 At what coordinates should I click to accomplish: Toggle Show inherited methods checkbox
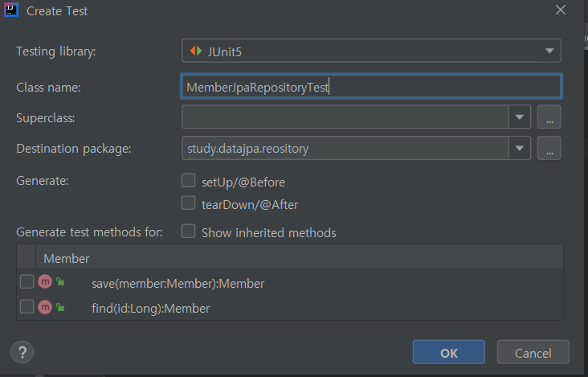pos(189,232)
